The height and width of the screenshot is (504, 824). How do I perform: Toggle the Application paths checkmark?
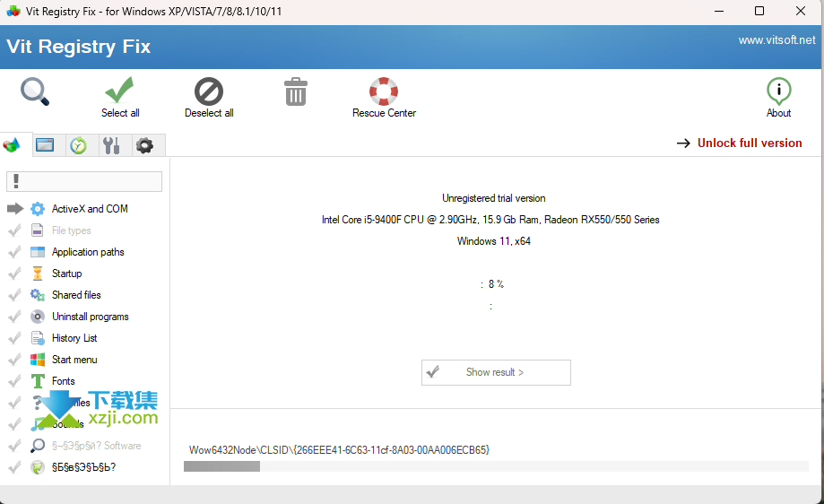click(14, 252)
